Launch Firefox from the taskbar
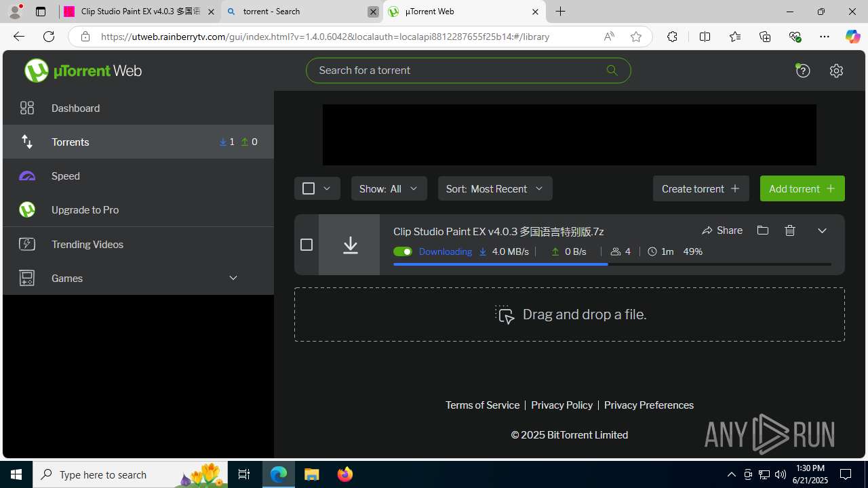Screen dimensions: 868x488 345,474
